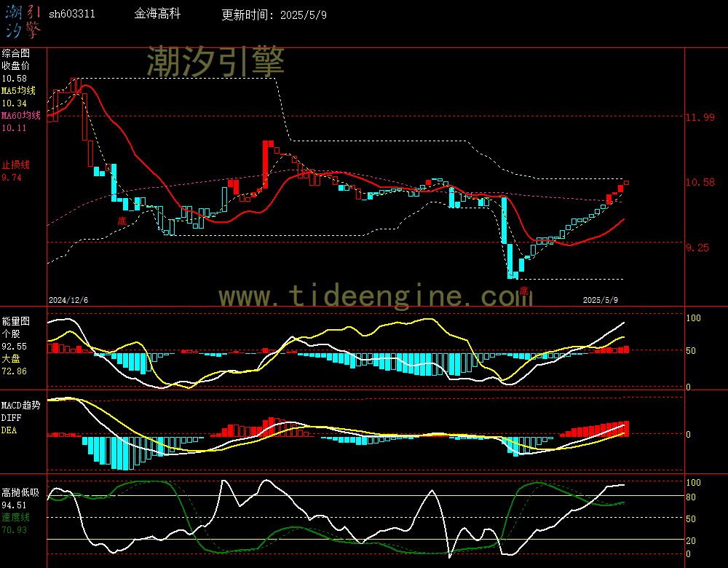Click the MA60 value 10.11
Image resolution: width=728 pixels, height=568 pixels.
tap(15, 127)
